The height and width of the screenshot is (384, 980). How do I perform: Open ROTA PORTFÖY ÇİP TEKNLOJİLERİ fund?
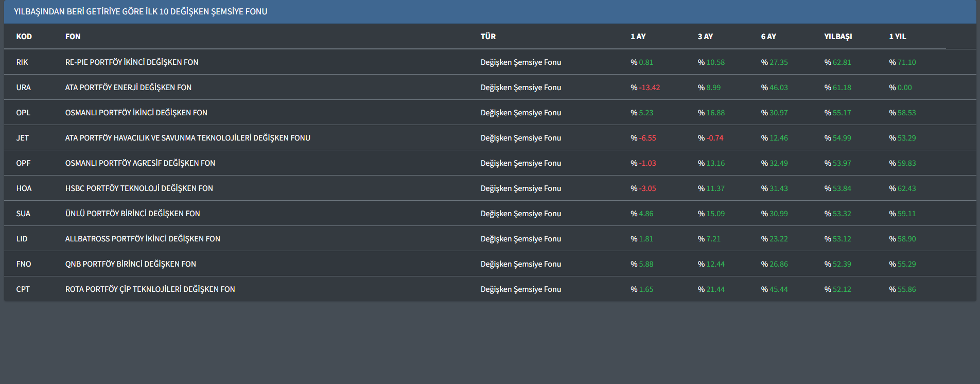tap(150, 289)
